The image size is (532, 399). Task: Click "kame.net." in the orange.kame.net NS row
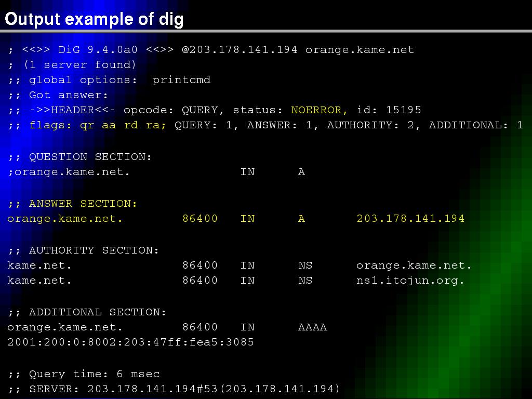39,265
